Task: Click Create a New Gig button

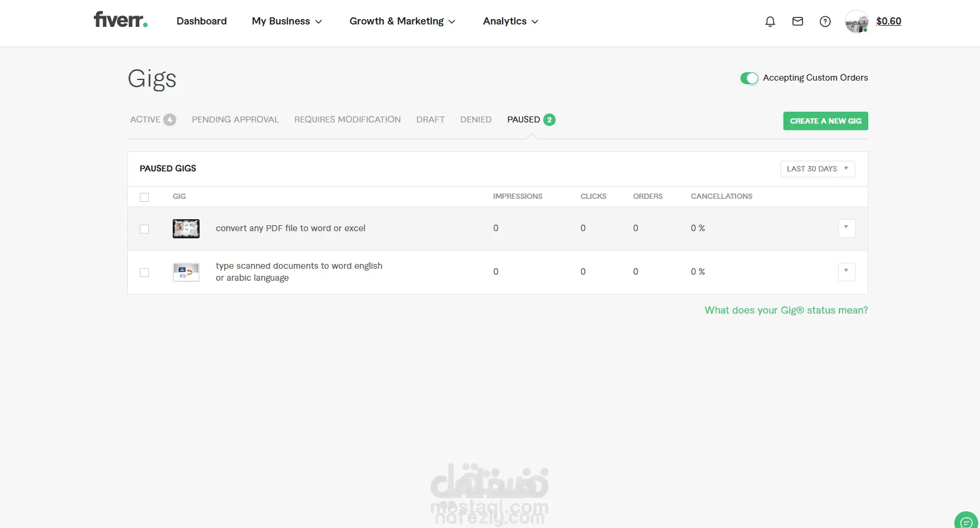Action: click(825, 121)
